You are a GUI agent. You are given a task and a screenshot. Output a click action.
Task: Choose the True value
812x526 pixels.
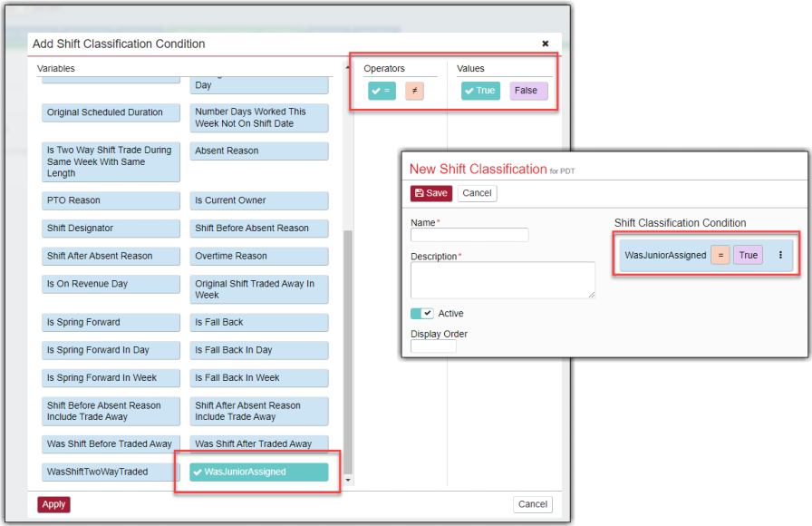pyautogui.click(x=480, y=91)
